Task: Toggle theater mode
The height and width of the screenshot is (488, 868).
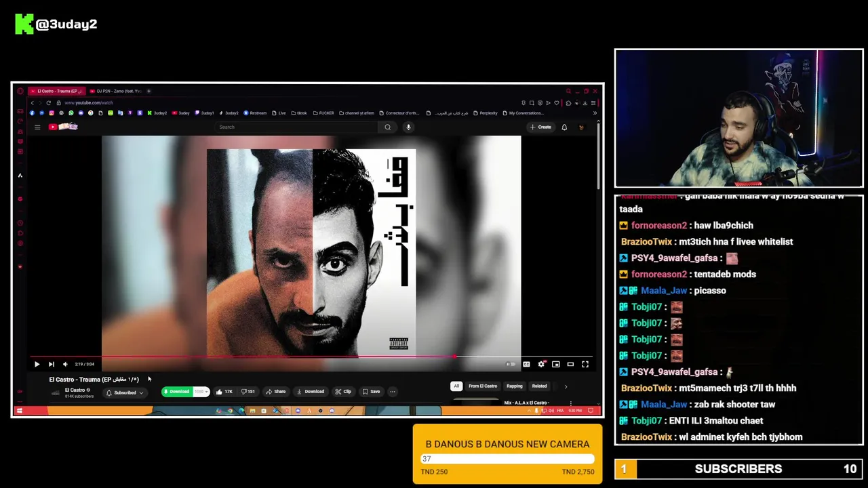Action: pyautogui.click(x=570, y=364)
